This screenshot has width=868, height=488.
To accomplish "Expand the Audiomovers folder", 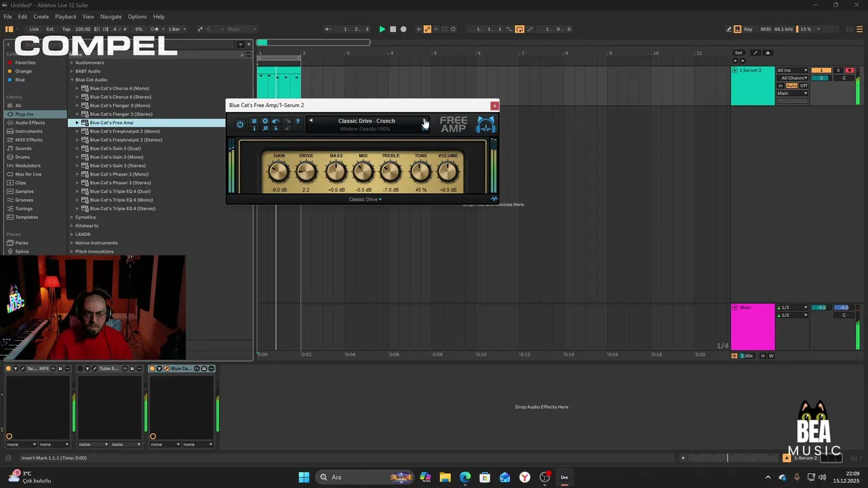I will 72,62.
